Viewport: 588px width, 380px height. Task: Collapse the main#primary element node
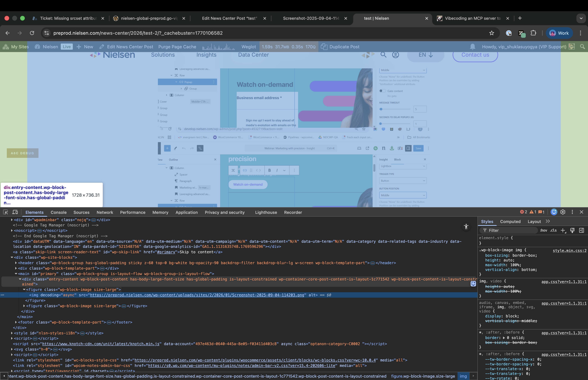click(16, 274)
